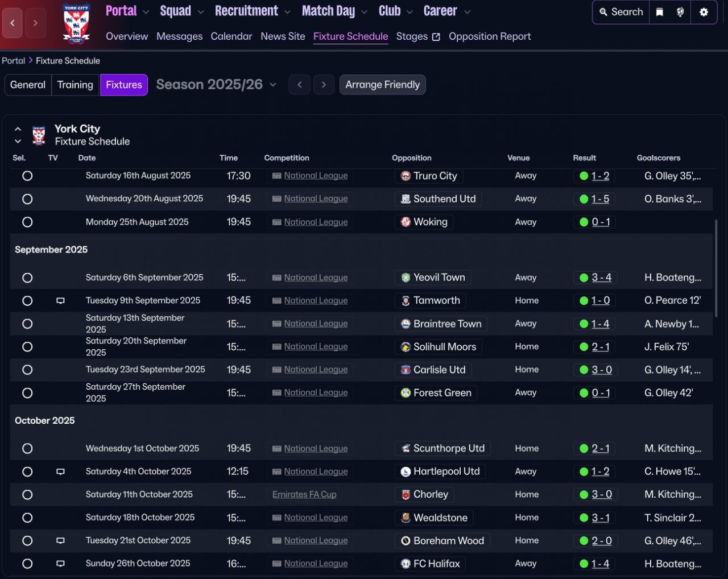Click the York City crest in Fixture Schedule panel

click(39, 135)
